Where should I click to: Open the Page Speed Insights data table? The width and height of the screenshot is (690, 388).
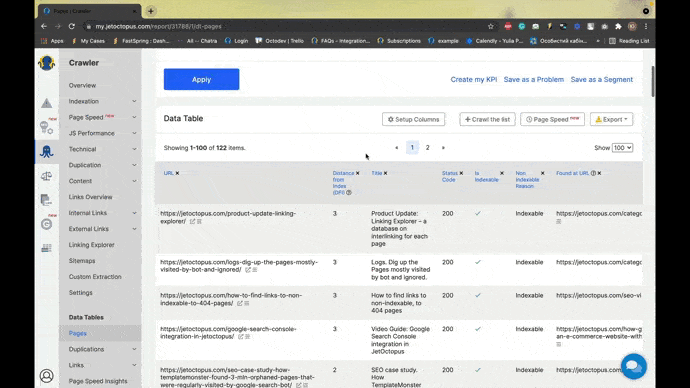coord(98,381)
